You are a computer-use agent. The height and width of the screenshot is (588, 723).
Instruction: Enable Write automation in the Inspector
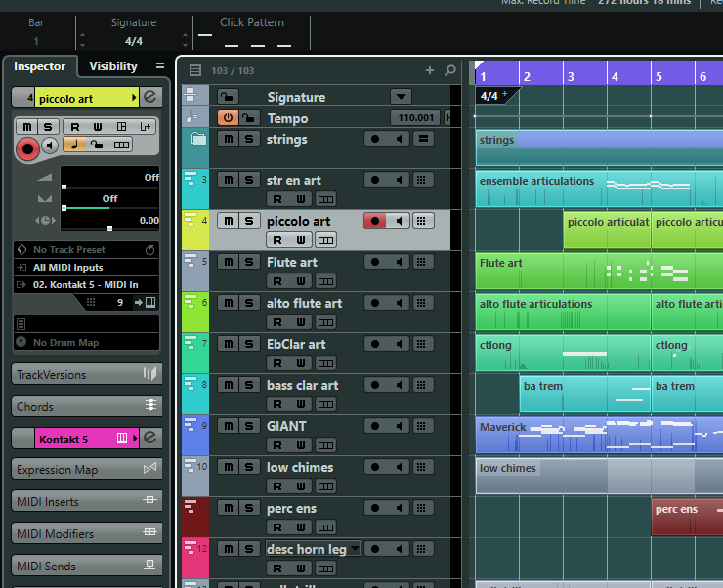[98, 127]
